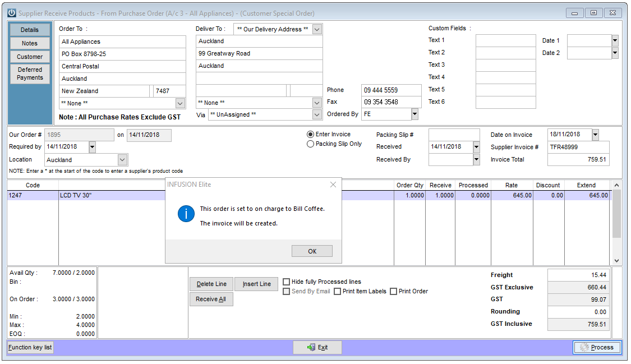The width and height of the screenshot is (631, 364).
Task: Click the Text 1 custom field
Action: coord(506,40)
